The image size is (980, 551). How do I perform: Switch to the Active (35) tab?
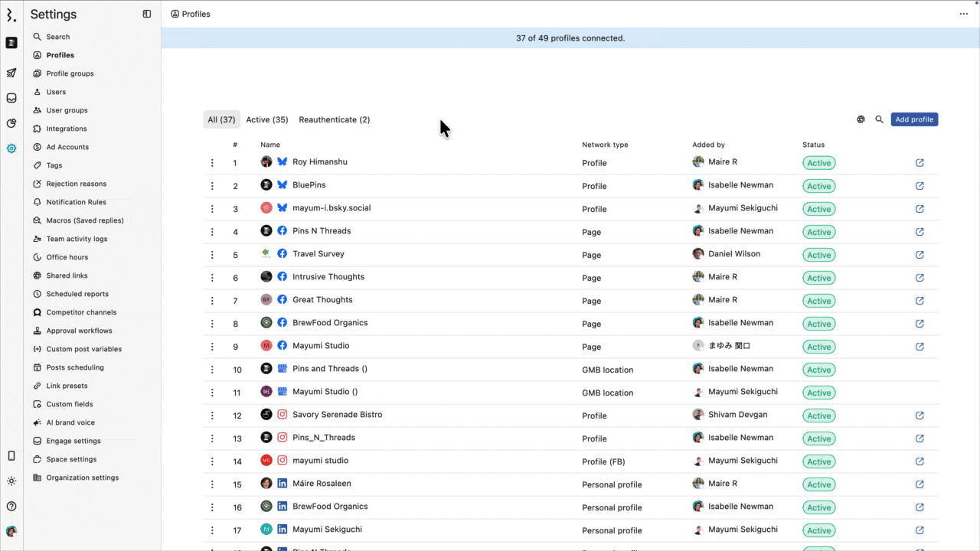[266, 119]
